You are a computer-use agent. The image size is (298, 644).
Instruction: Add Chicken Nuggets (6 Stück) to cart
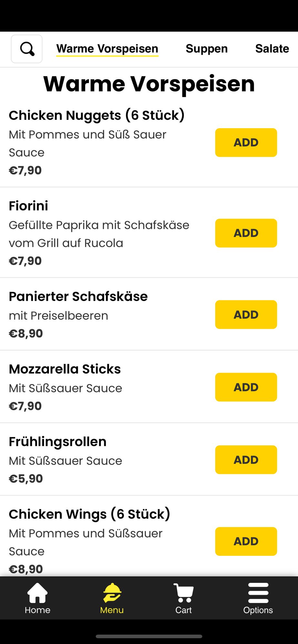tap(246, 143)
